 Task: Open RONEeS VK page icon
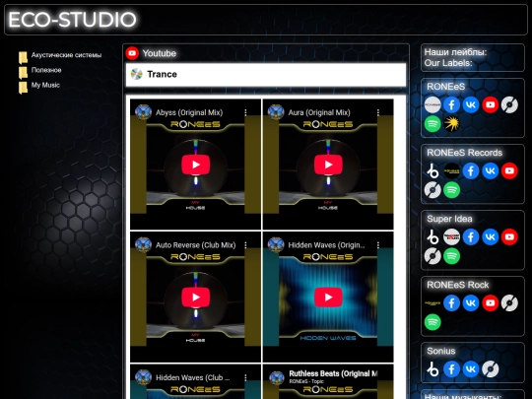pos(471,104)
